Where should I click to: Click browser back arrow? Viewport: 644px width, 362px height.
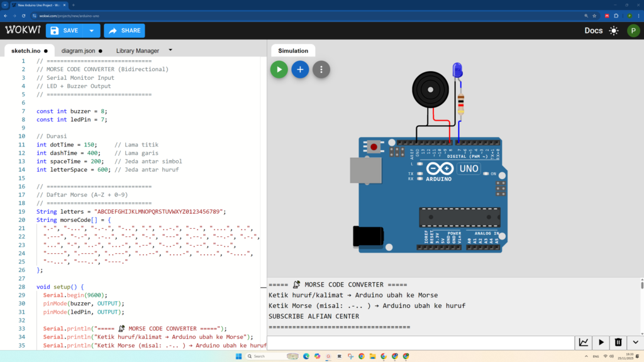click(5, 16)
